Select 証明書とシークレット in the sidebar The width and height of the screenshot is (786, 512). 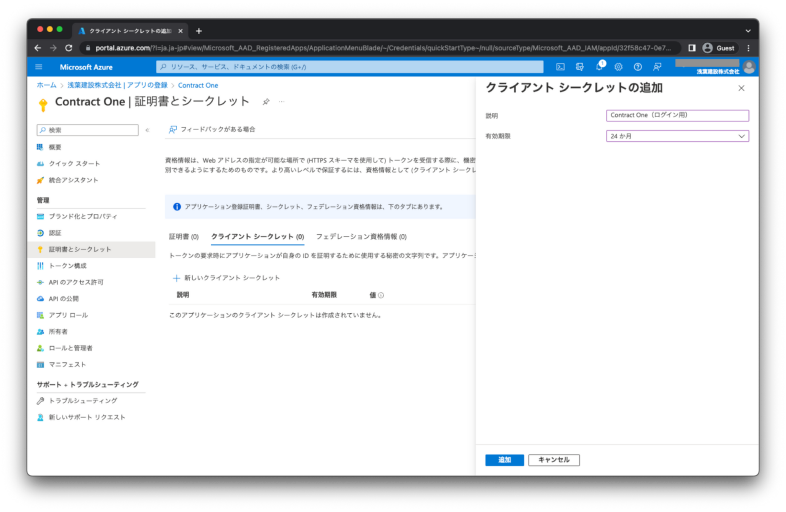point(91,249)
